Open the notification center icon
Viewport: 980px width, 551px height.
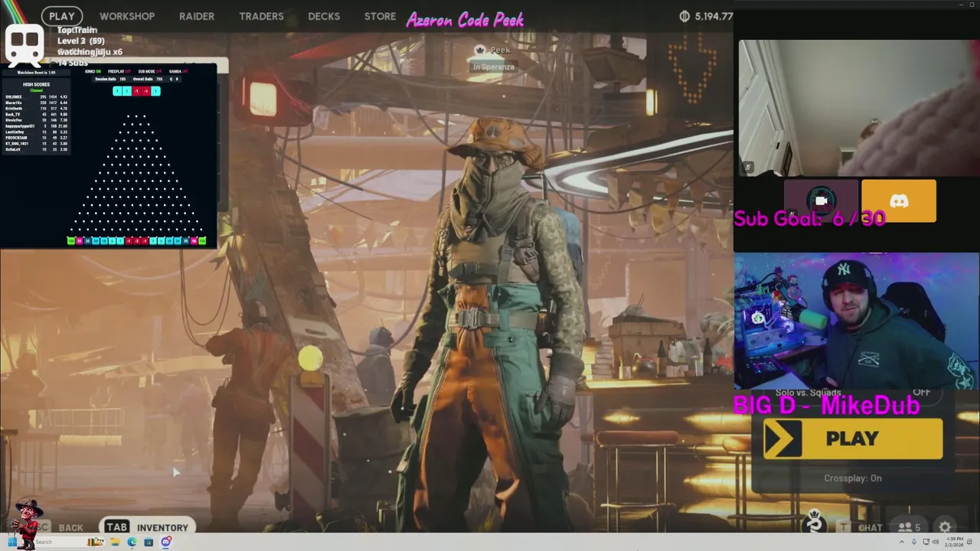click(x=969, y=542)
